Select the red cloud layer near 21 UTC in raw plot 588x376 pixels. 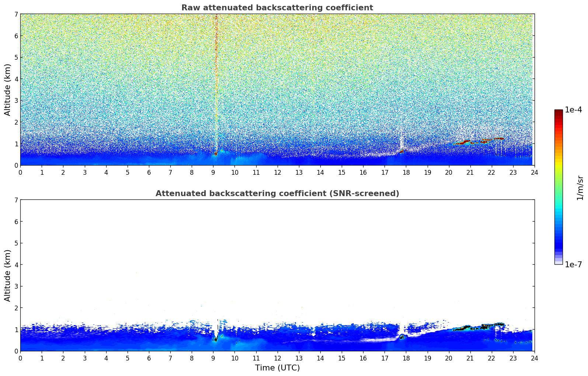(x=465, y=142)
